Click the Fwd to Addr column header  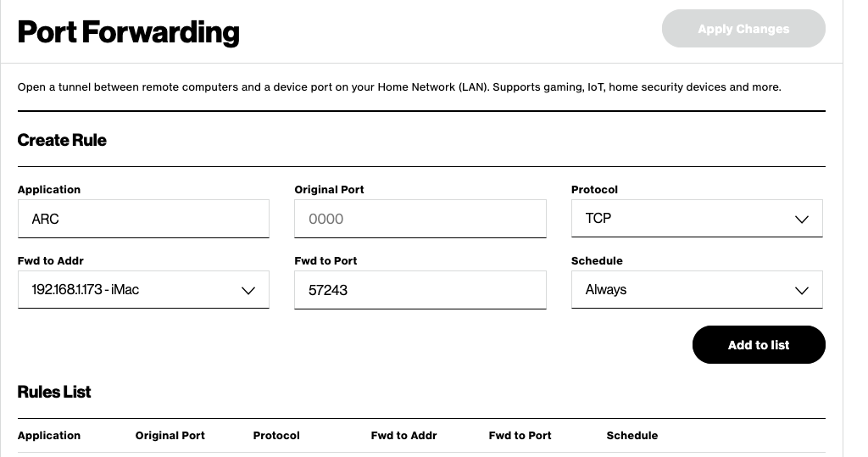click(403, 436)
